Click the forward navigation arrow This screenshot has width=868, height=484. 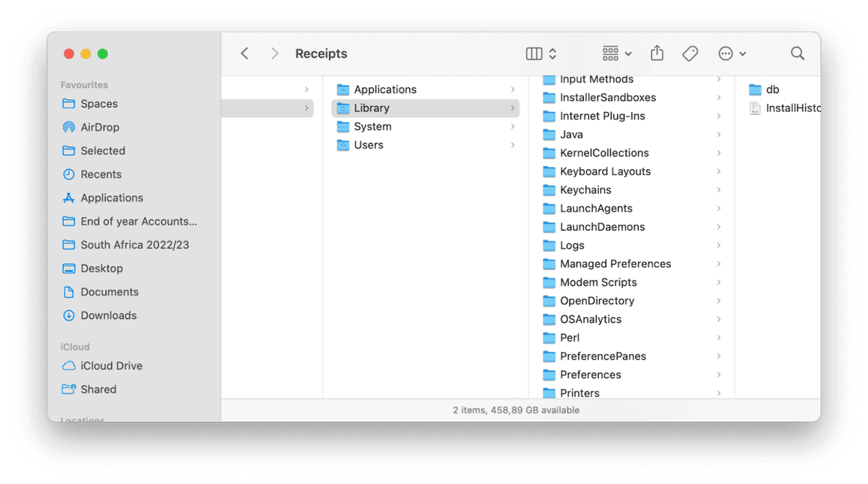(x=275, y=53)
